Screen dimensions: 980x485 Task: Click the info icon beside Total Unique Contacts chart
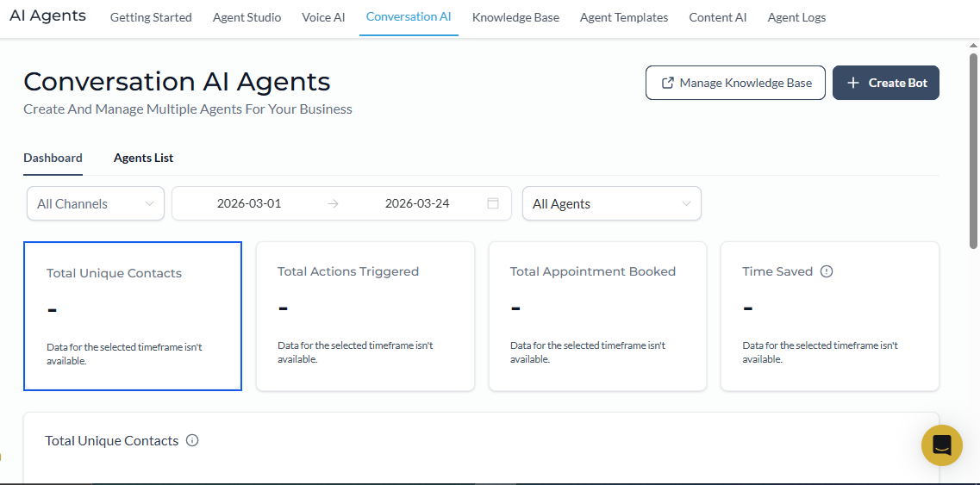point(192,440)
